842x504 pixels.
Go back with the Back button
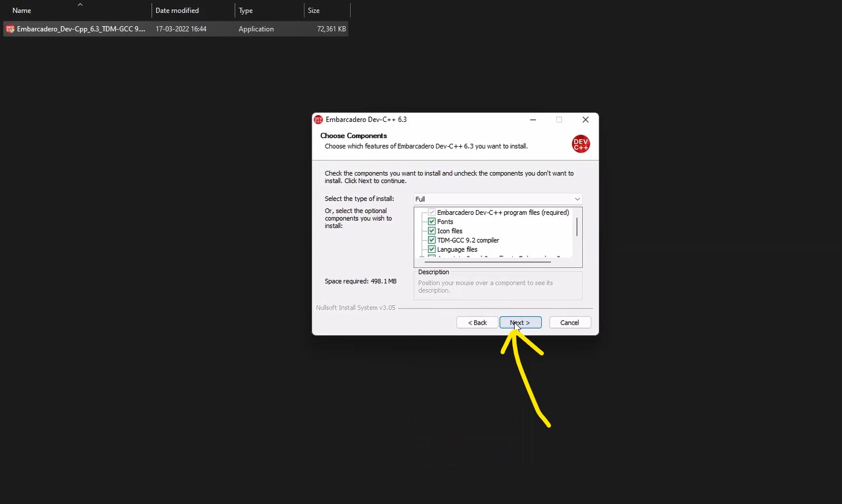point(477,323)
